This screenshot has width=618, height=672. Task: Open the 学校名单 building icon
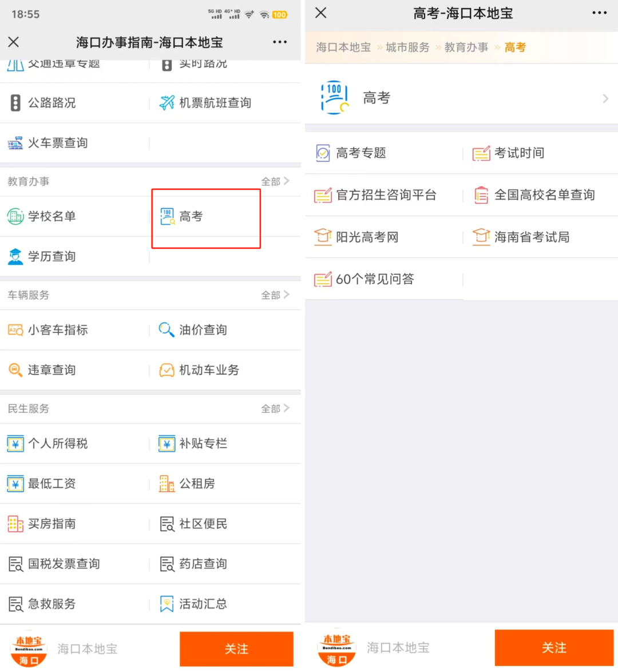point(15,216)
